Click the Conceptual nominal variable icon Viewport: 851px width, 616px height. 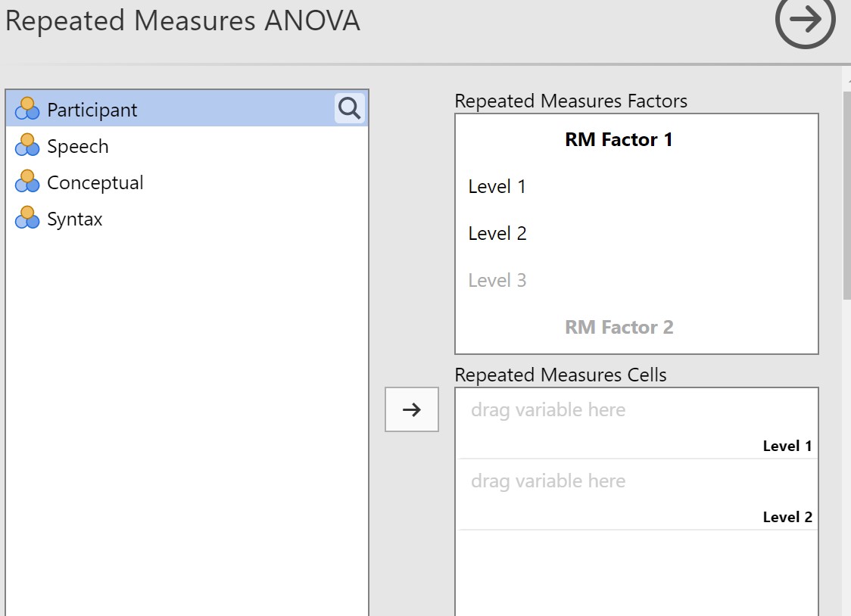pos(27,182)
